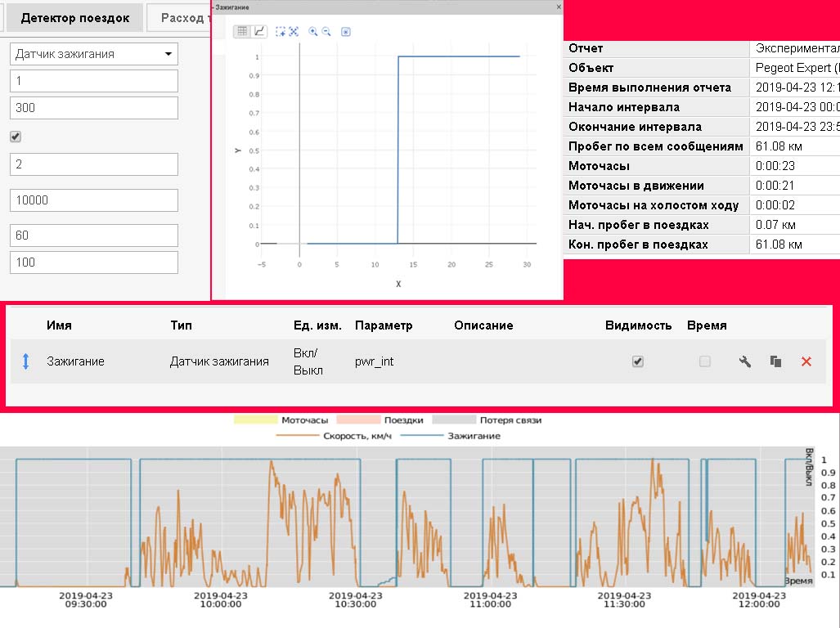The height and width of the screenshot is (628, 840).
Task: Click the input field containing 10000
Action: click(x=93, y=200)
